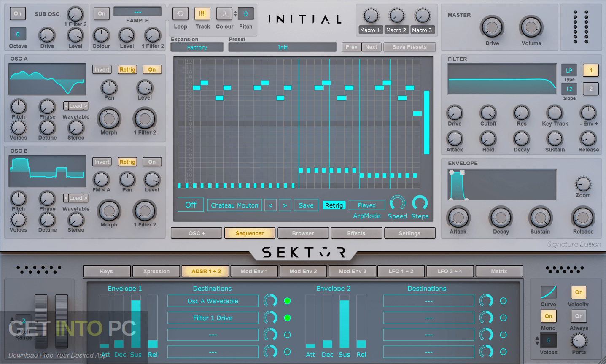The width and height of the screenshot is (606, 364).
Task: Change the filter Type LP selector
Action: click(x=569, y=70)
